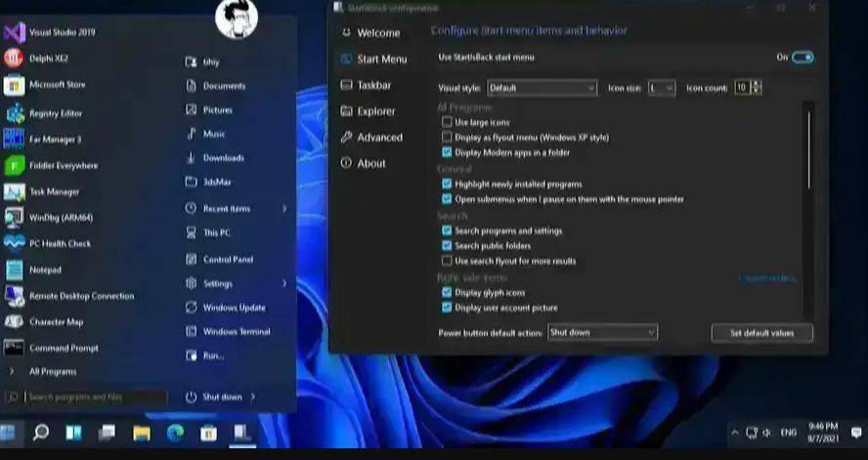Open Remote Desktop Connection icon
The image size is (868, 460).
point(14,296)
